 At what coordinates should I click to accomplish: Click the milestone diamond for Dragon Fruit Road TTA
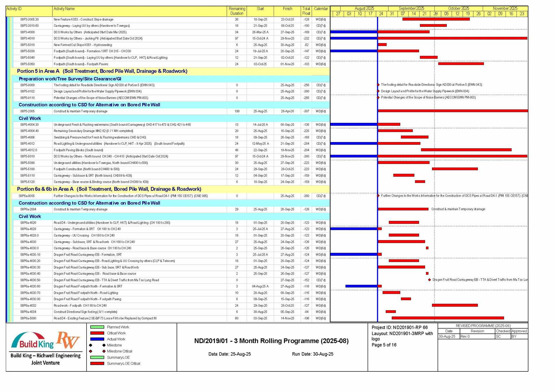point(430,280)
